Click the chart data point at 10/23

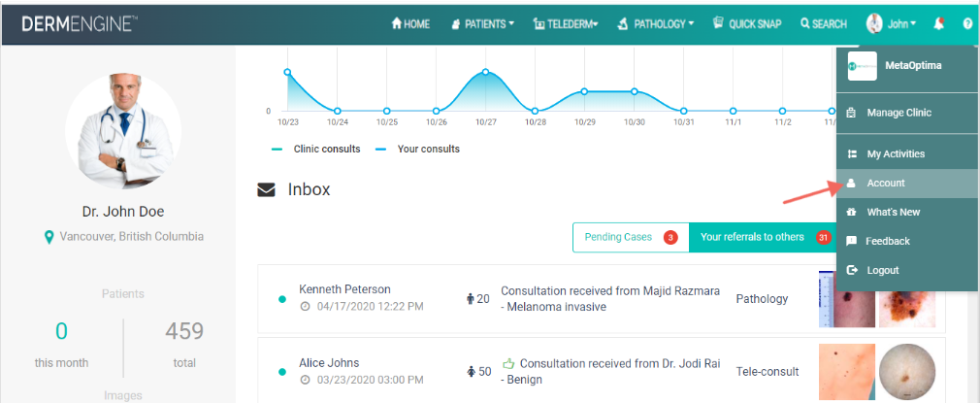pyautogui.click(x=287, y=72)
